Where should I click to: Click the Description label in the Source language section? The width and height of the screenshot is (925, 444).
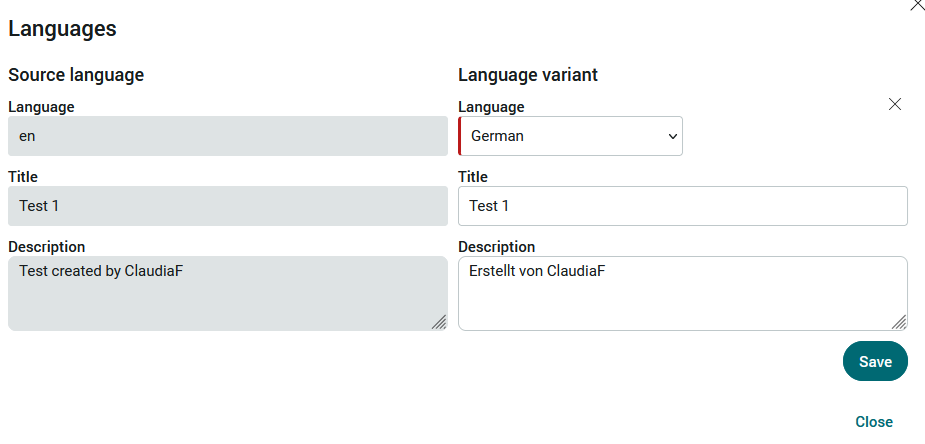click(x=47, y=246)
